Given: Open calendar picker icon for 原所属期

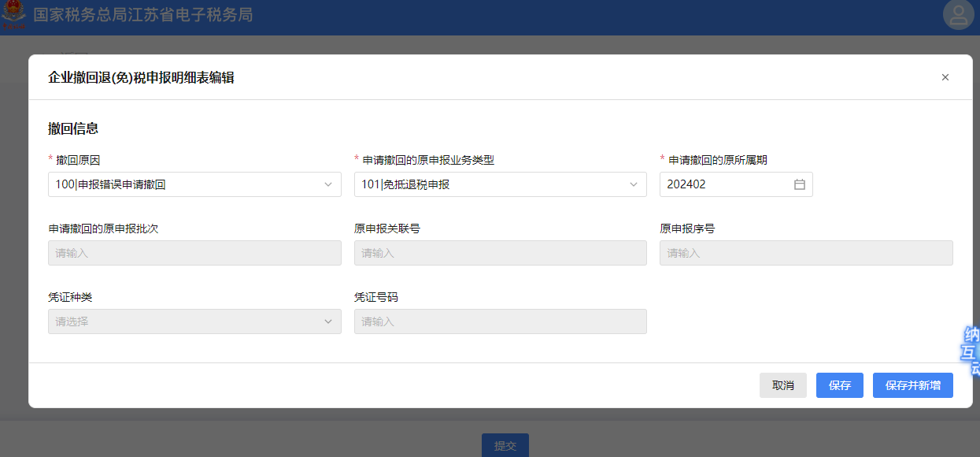Looking at the screenshot, I should 799,184.
